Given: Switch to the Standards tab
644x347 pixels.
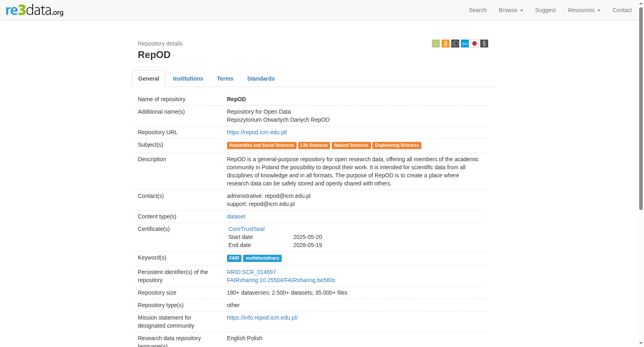Looking at the screenshot, I should 261,79.
